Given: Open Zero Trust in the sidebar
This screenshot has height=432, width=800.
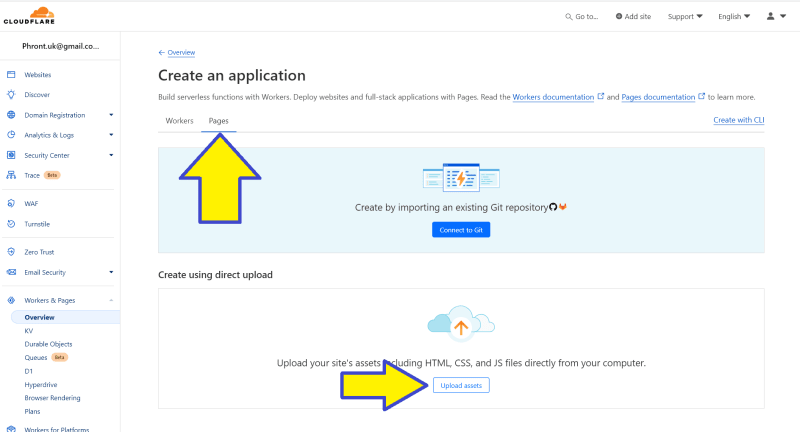Looking at the screenshot, I should (x=39, y=252).
